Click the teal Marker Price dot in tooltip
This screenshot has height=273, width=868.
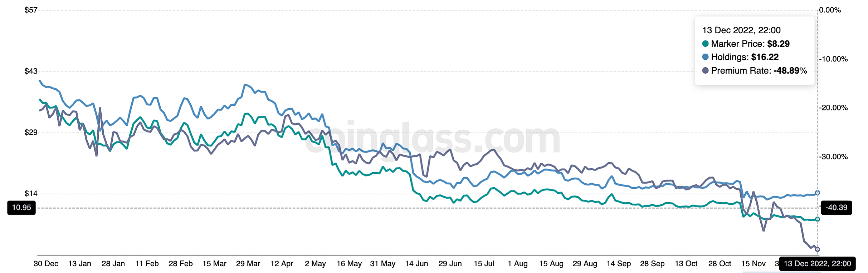click(705, 44)
